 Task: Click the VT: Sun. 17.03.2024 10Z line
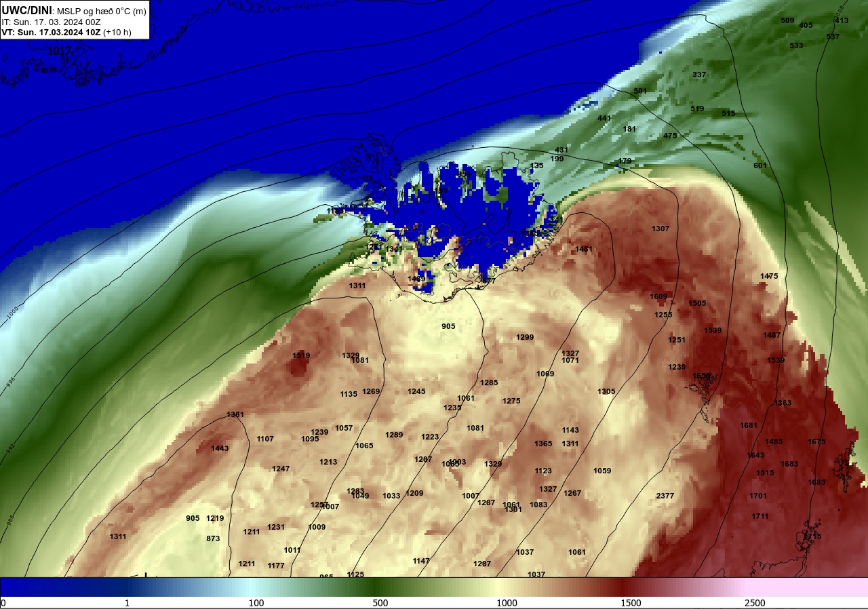(x=66, y=32)
